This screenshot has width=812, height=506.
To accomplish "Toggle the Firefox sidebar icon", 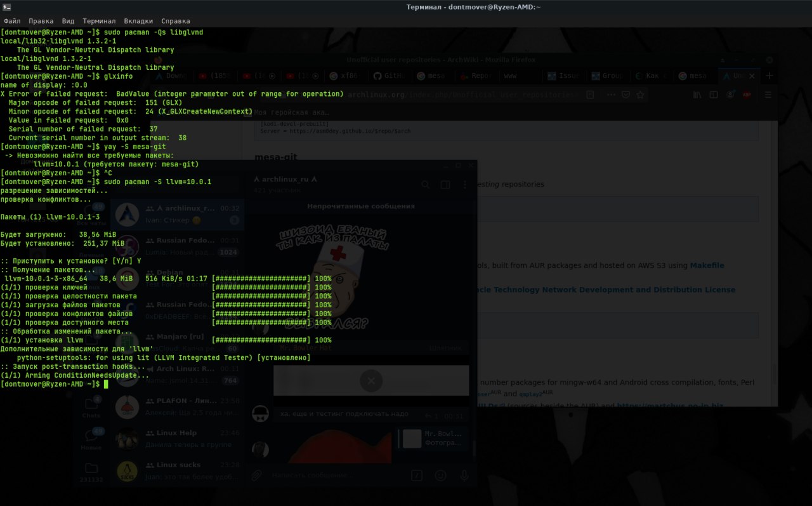I will click(714, 95).
